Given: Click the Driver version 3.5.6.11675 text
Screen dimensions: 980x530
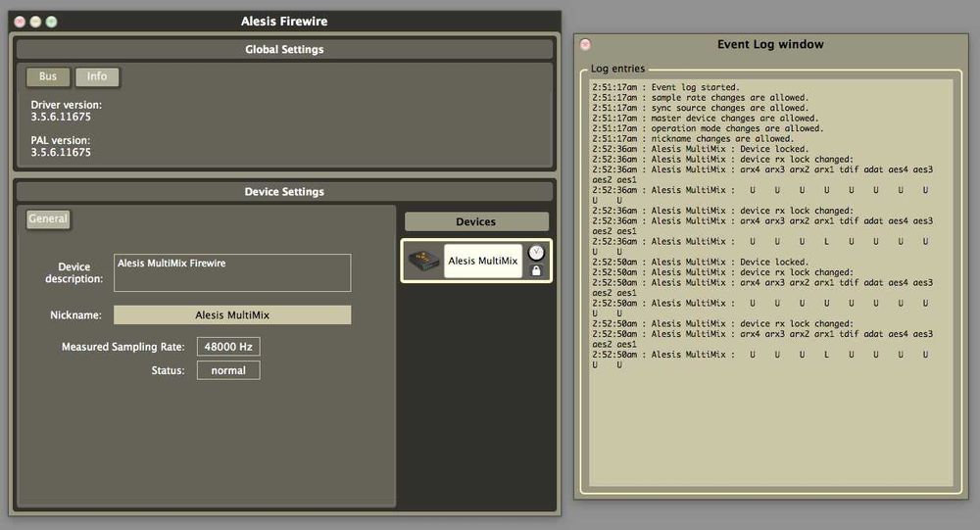Looking at the screenshot, I should tap(67, 111).
